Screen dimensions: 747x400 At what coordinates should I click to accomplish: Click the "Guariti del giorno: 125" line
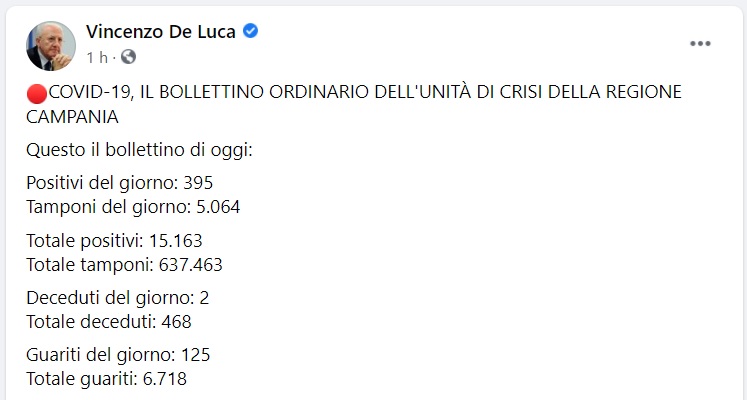tap(118, 355)
